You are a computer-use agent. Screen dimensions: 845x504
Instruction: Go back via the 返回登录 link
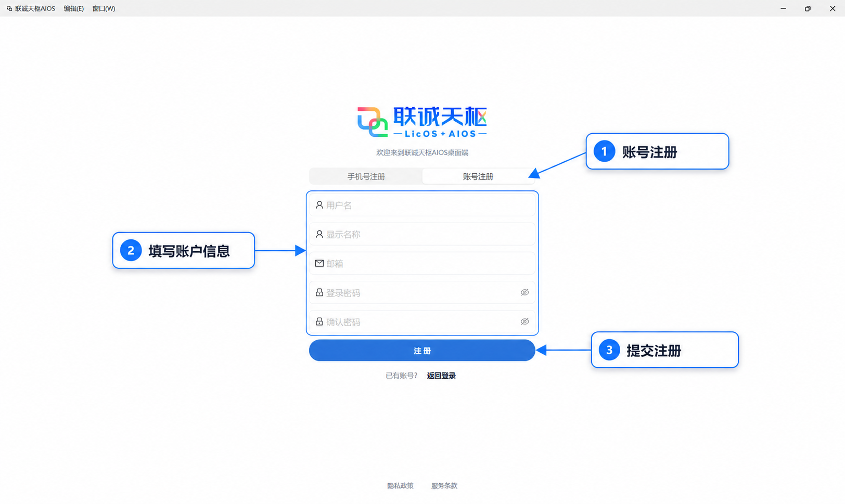pos(441,376)
